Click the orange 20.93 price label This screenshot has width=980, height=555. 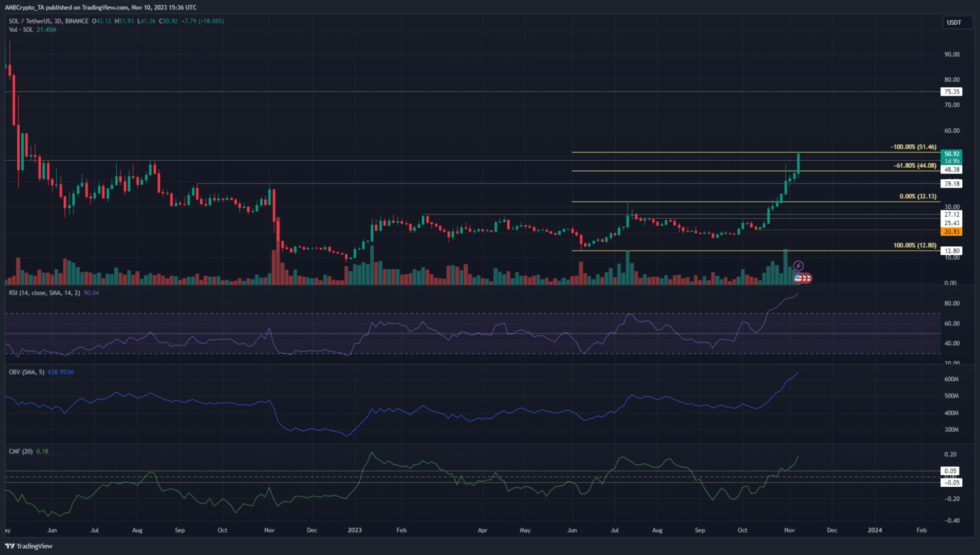pos(952,232)
